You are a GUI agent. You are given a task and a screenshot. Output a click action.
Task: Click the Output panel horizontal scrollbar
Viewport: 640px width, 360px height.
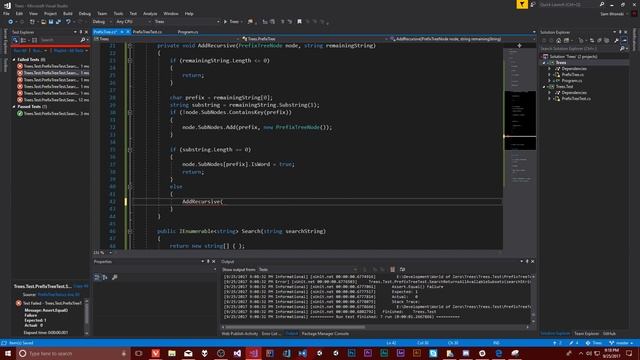(375, 327)
